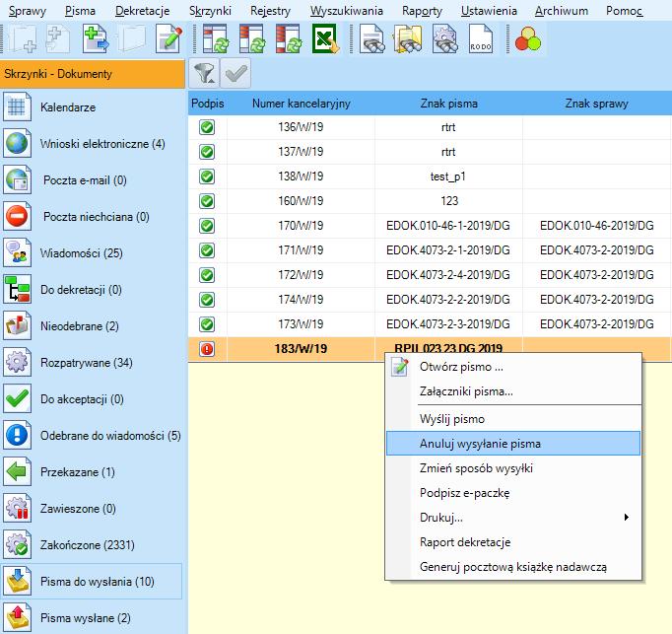The width and height of the screenshot is (672, 634).
Task: Open Pisma do wysłania (10) box
Action: (93, 581)
